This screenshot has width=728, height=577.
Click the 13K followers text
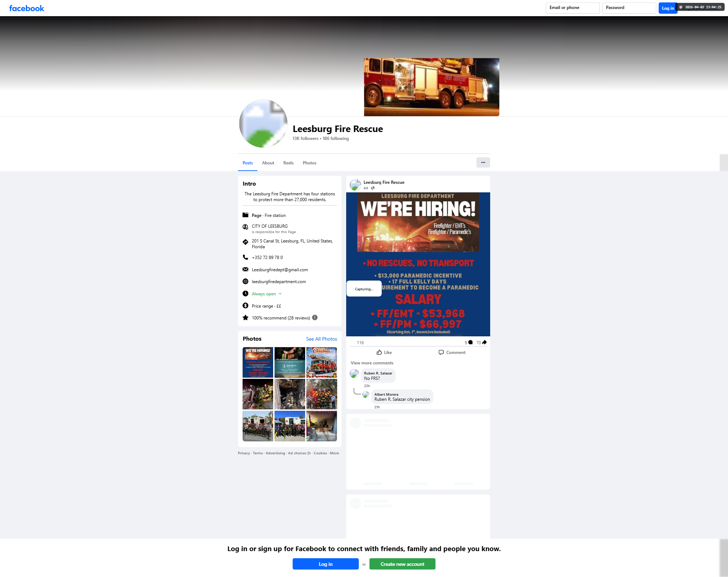306,138
